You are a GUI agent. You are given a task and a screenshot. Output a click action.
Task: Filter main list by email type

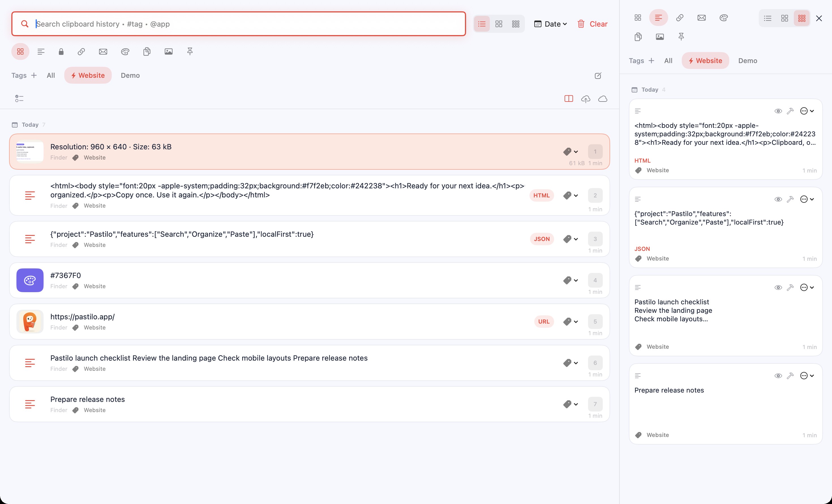tap(103, 52)
